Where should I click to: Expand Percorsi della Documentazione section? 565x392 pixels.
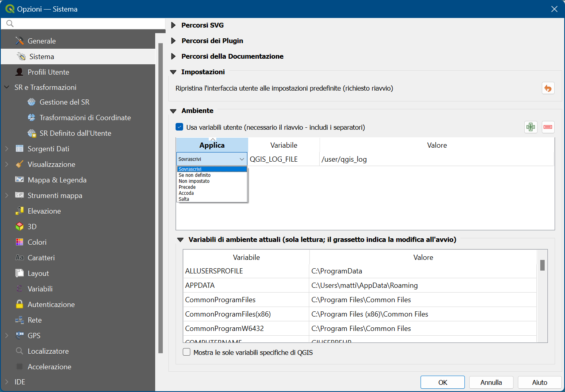tap(173, 56)
